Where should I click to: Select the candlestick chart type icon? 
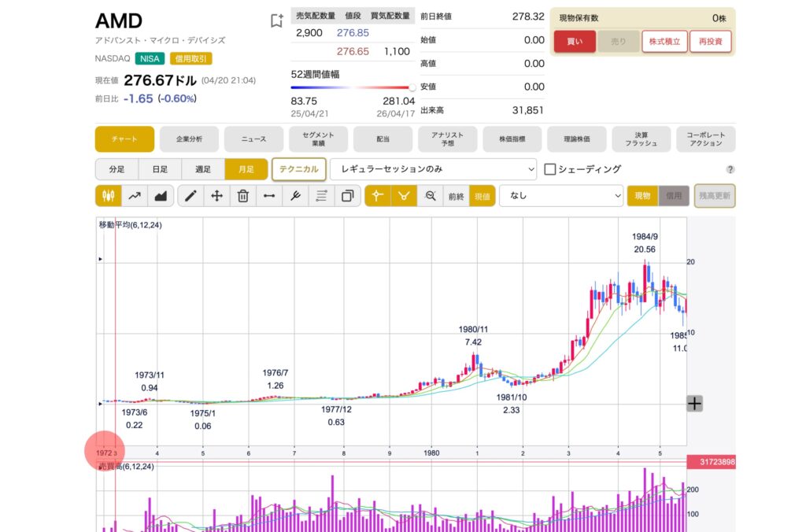tap(109, 196)
